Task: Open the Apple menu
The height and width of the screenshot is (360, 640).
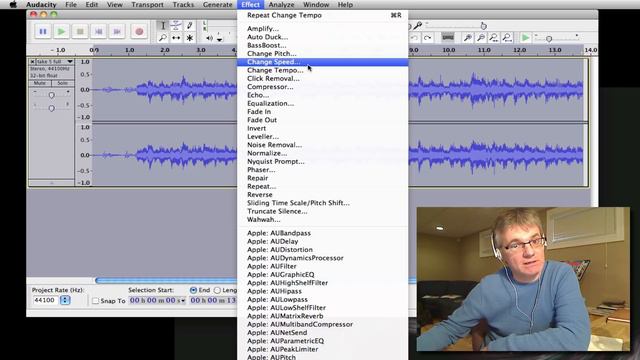Action: click(13, 4)
